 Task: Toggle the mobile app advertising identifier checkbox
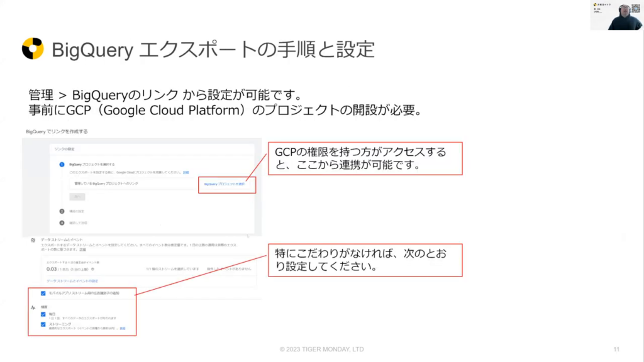(43, 293)
